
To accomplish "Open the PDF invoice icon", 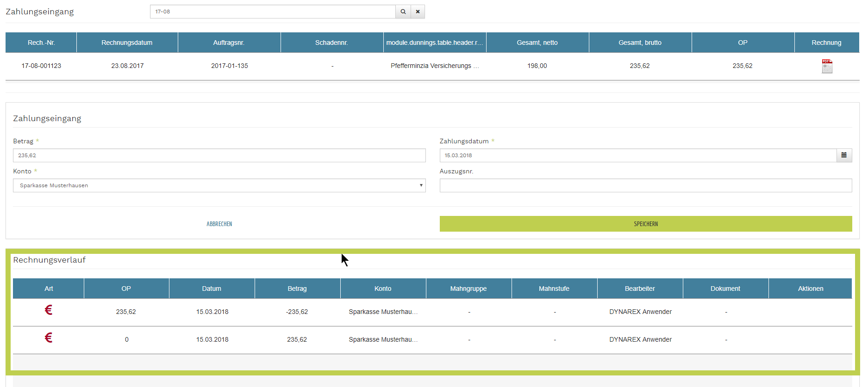I will click(x=827, y=66).
